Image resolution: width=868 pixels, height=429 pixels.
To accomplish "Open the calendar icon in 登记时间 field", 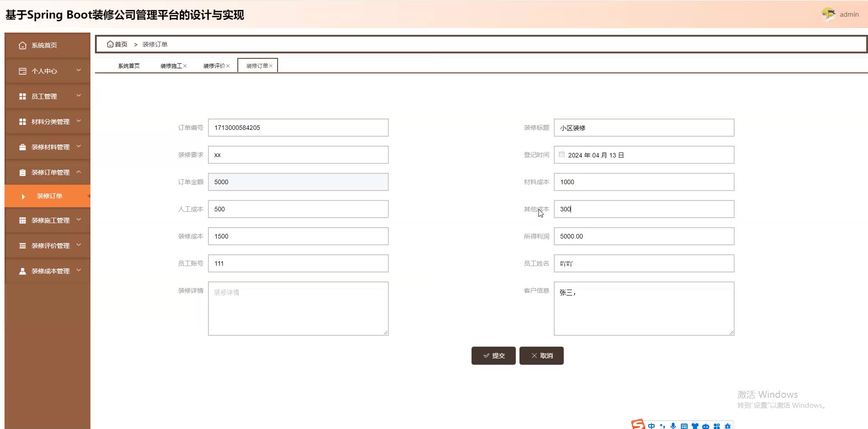I will click(562, 155).
